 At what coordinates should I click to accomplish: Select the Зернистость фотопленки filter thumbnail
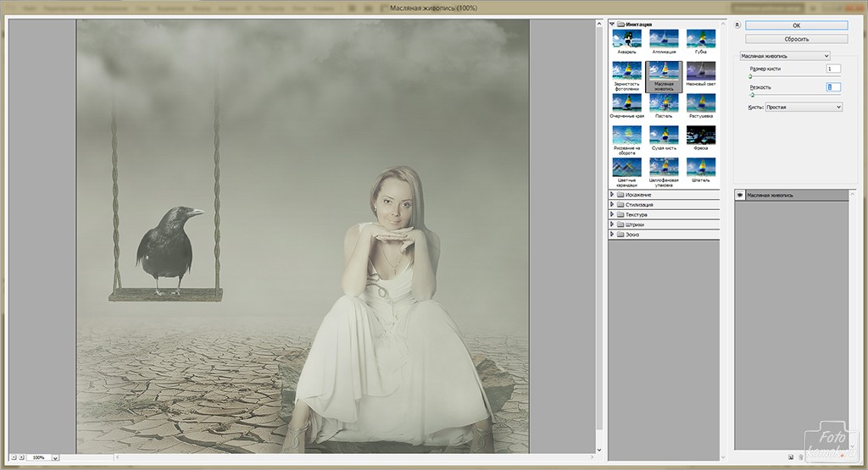click(626, 71)
